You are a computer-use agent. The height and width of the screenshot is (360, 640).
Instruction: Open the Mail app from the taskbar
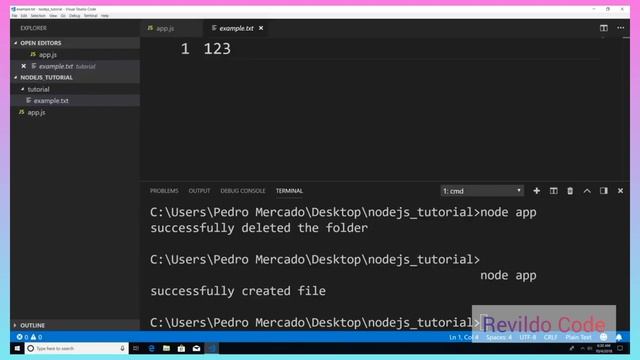196,349
